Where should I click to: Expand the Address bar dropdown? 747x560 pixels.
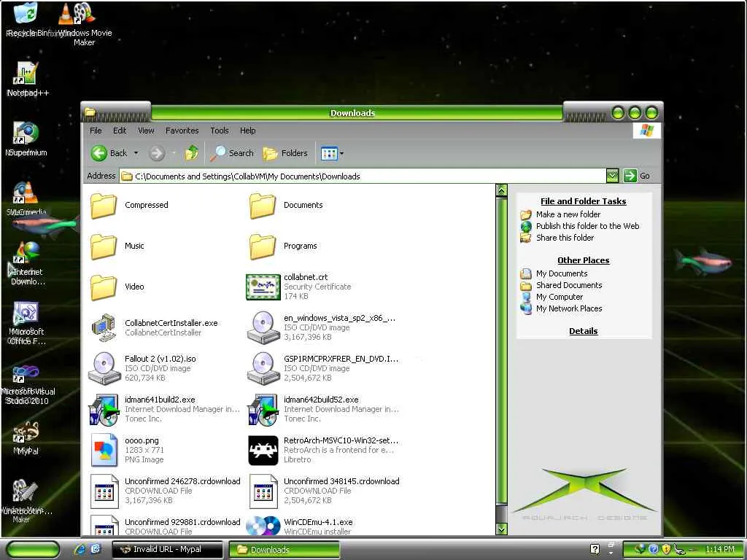612,176
